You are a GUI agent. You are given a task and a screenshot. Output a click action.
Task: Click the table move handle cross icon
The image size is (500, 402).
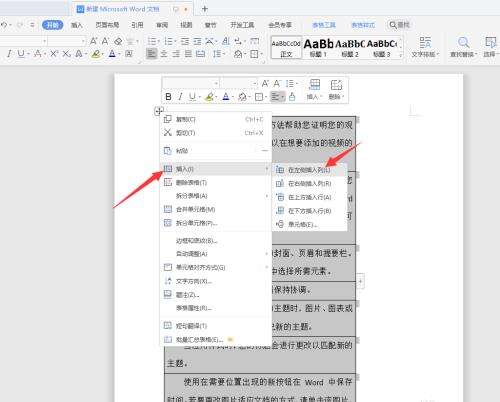coord(159,110)
